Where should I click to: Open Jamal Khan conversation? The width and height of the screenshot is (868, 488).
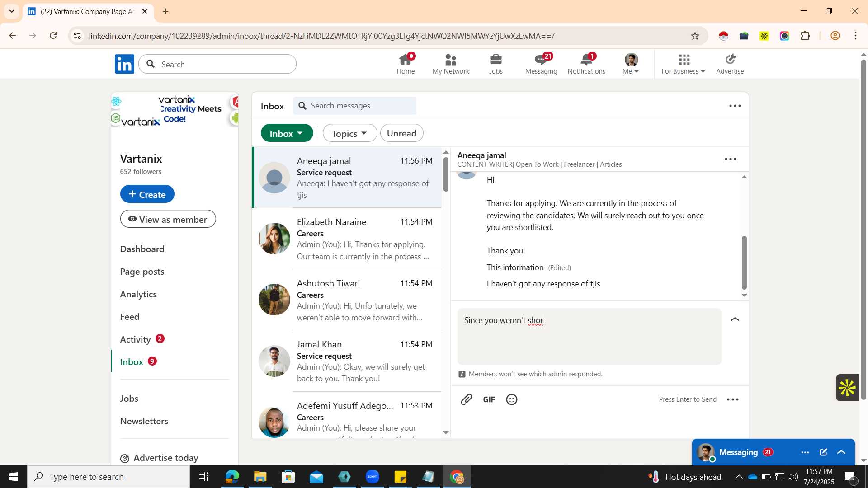click(x=347, y=361)
